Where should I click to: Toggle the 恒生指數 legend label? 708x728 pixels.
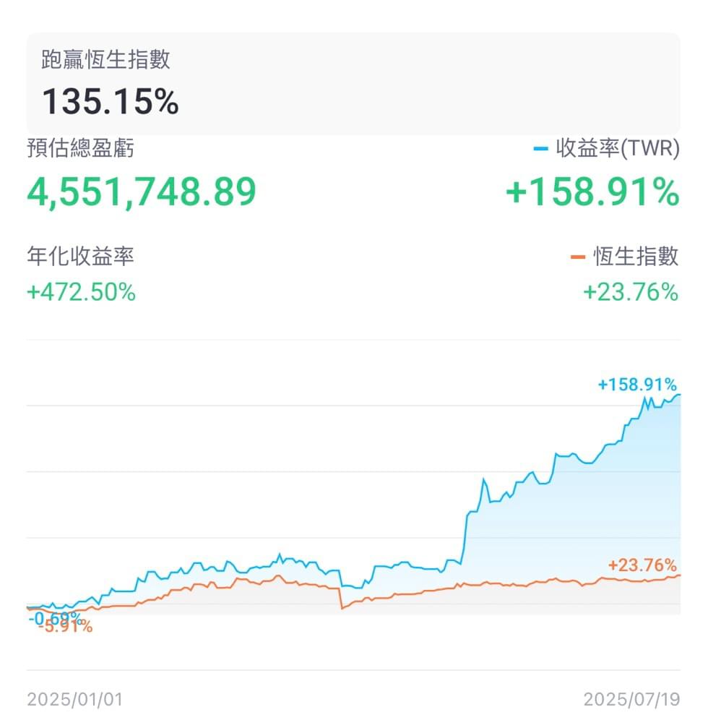point(636,257)
